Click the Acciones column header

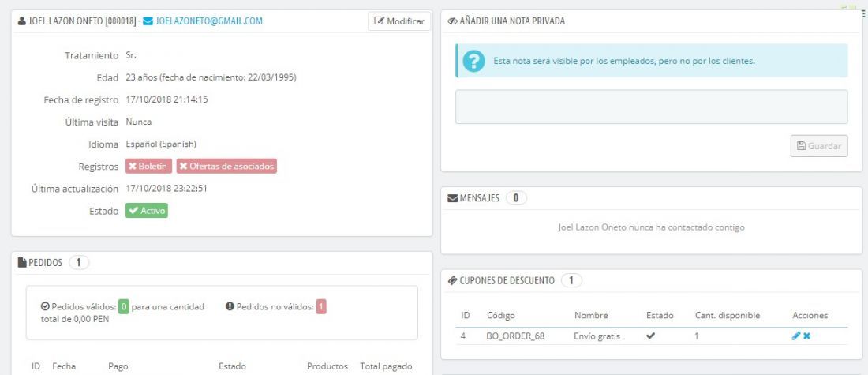pos(810,315)
